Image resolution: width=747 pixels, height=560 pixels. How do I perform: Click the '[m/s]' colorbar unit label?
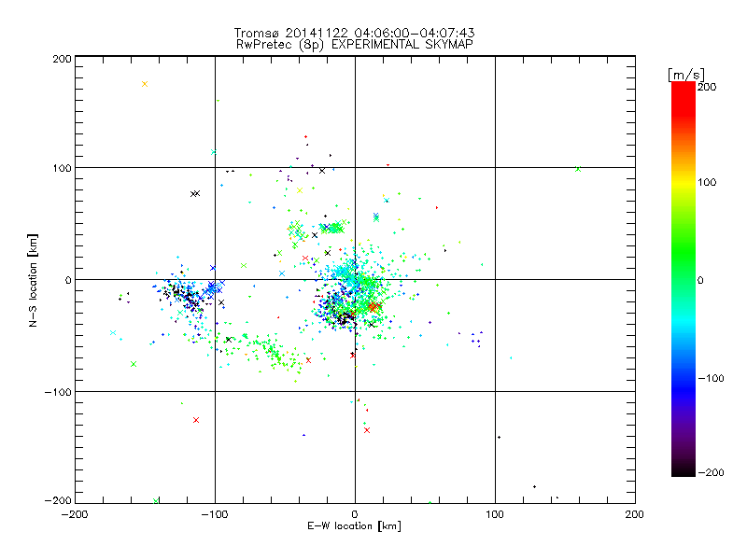685,75
